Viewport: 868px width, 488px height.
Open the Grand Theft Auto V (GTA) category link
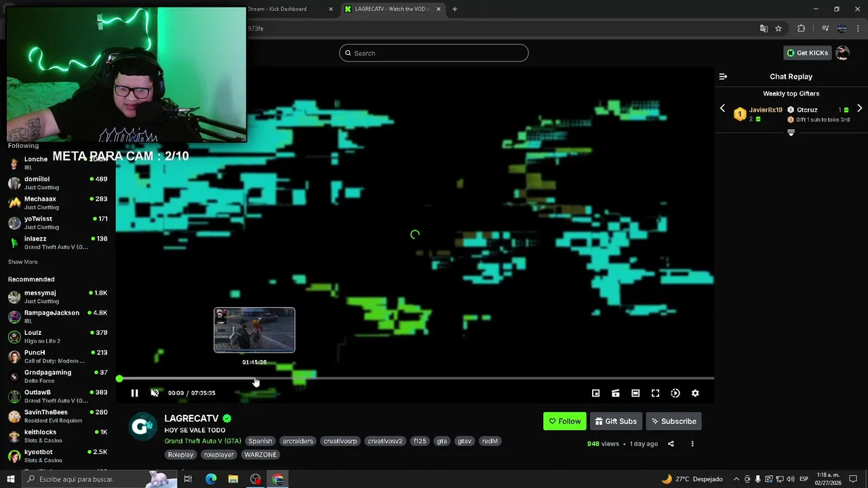203,441
